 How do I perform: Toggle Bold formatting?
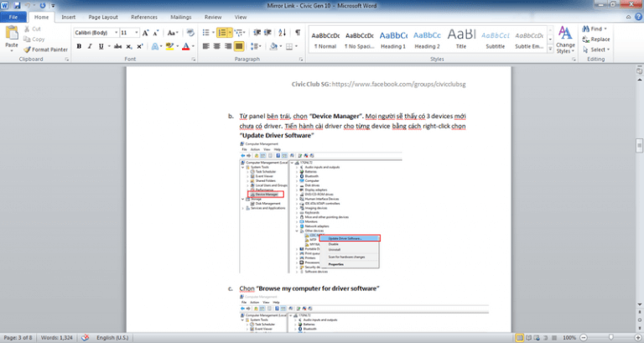tap(79, 46)
